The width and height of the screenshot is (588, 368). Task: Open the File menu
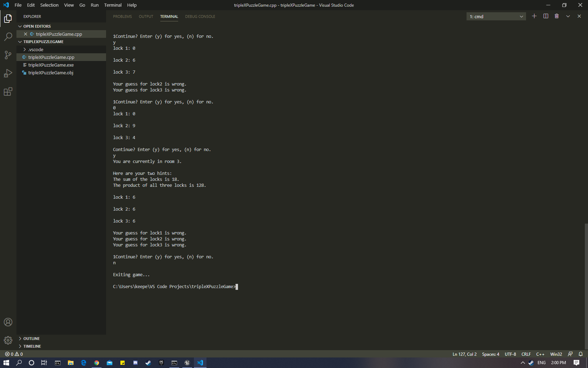(18, 5)
